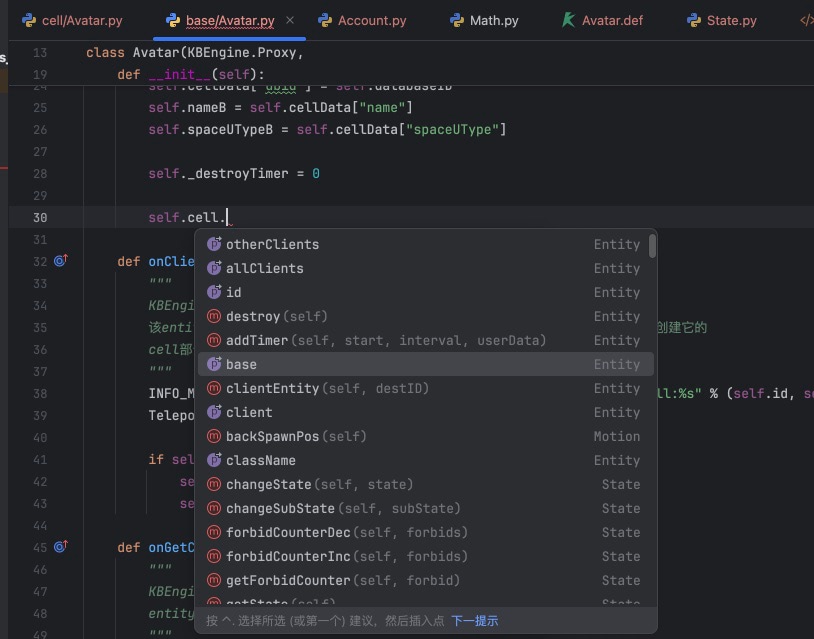The width and height of the screenshot is (814, 639).
Task: Click the property icon beside className suggestion
Action: (x=213, y=460)
